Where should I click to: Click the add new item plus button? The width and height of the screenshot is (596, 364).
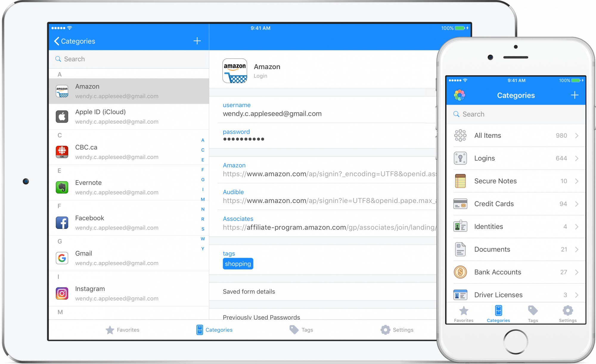[x=197, y=41]
